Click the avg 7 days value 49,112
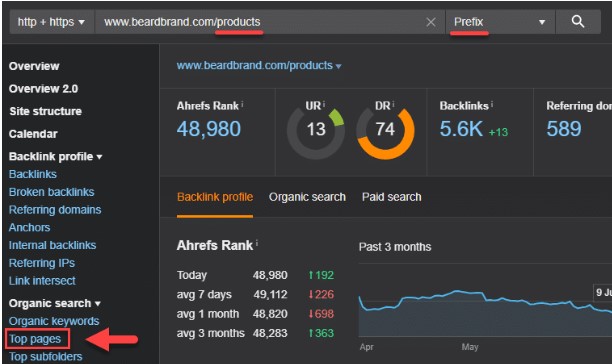 pos(270,294)
